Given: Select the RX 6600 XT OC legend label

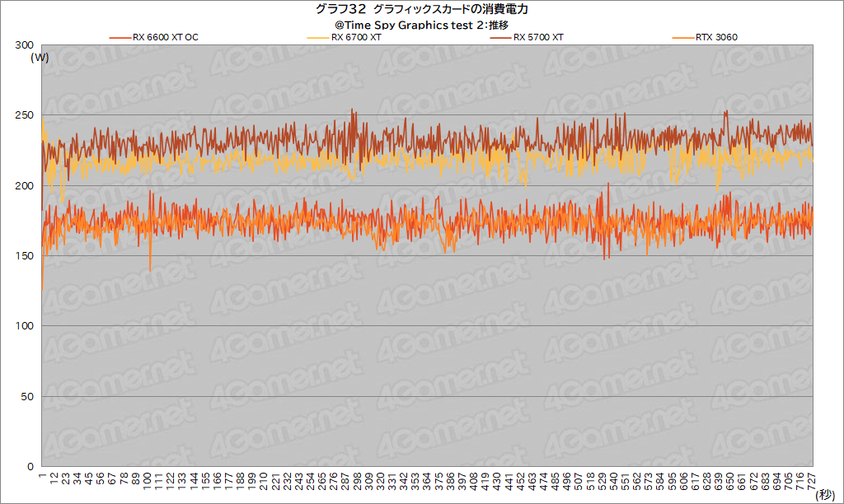Looking at the screenshot, I should click(166, 37).
